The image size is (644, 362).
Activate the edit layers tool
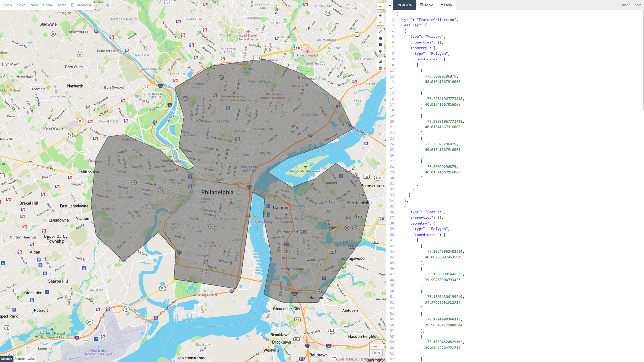(380, 61)
